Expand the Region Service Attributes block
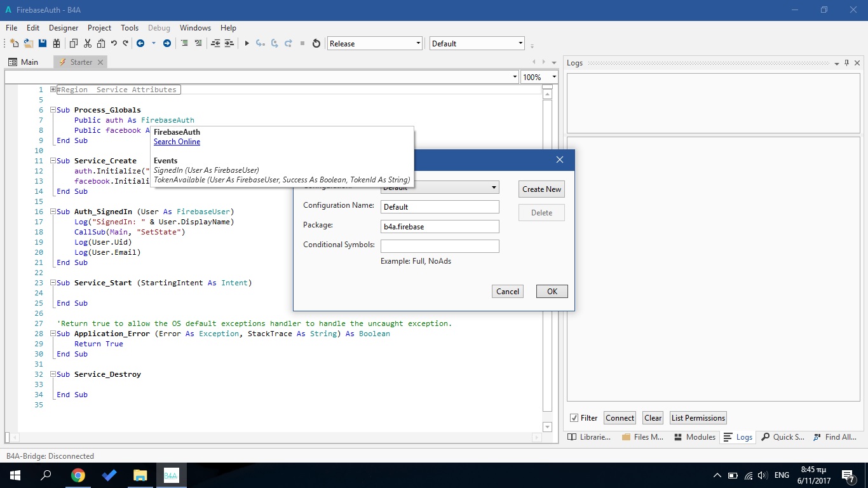The height and width of the screenshot is (488, 868). point(53,90)
